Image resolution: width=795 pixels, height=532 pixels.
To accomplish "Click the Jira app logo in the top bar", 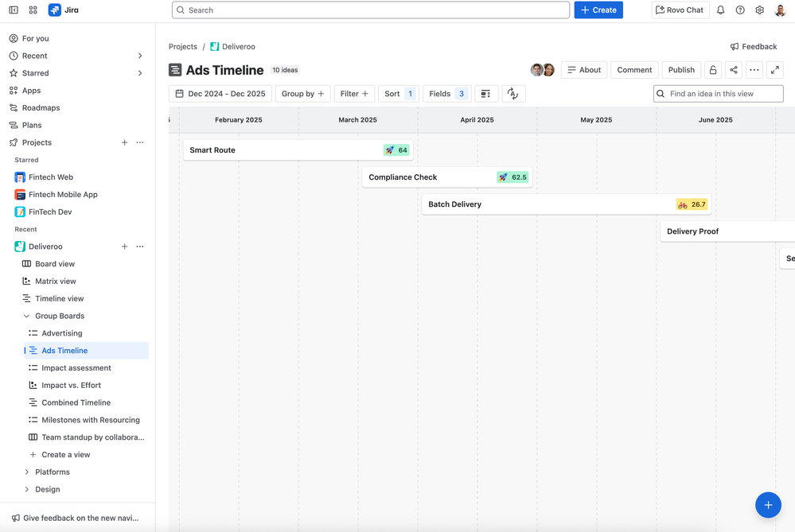I will click(53, 10).
